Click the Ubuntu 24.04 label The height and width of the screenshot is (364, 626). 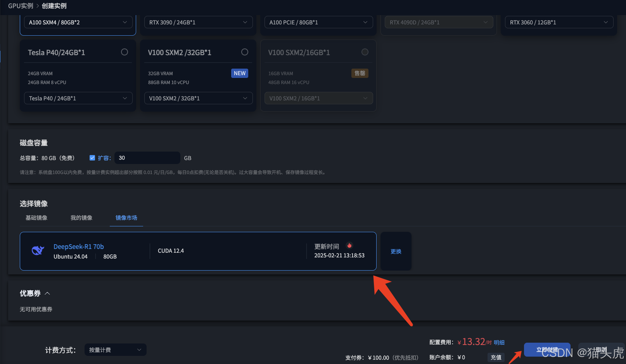[x=71, y=257]
